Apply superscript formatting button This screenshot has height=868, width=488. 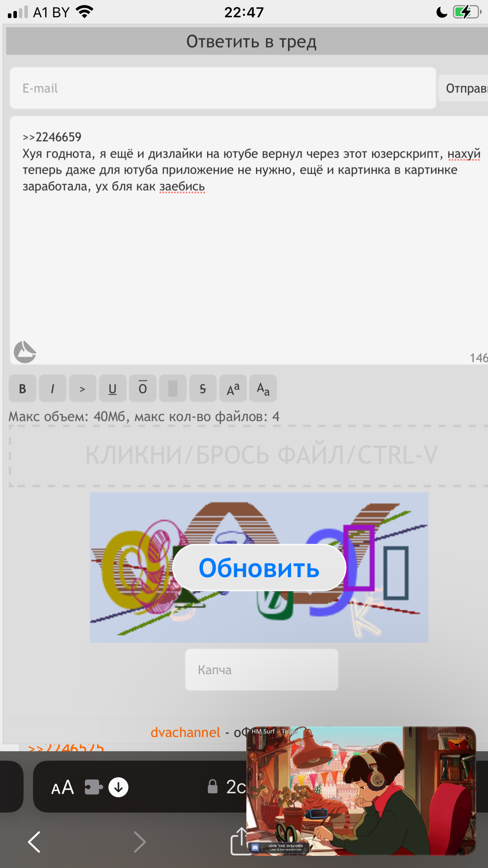pos(233,388)
